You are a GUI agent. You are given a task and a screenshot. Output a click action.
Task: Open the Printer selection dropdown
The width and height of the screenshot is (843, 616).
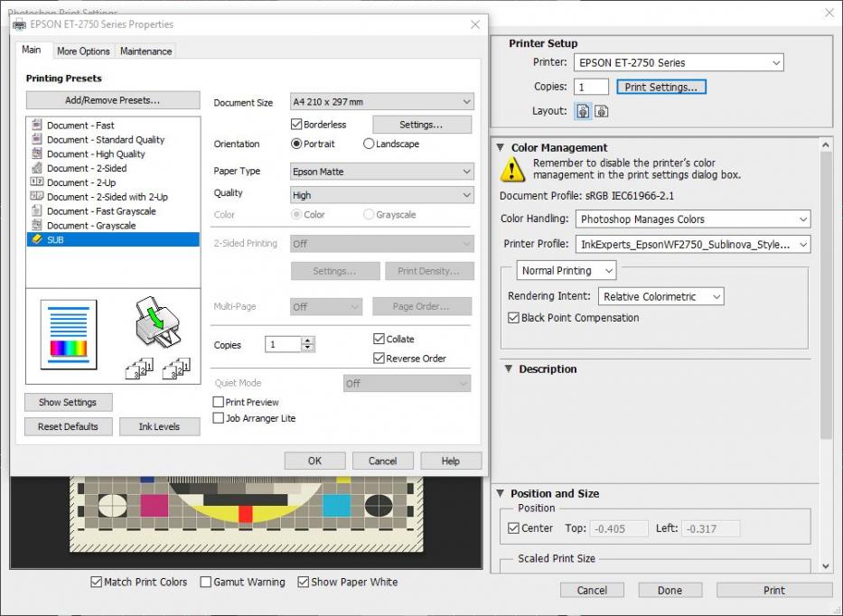(679, 62)
